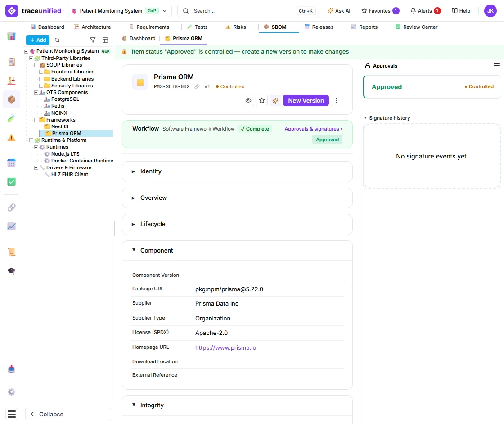The image size is (504, 424).
Task: Open the scroll document icon in left sidebar
Action: [12, 252]
